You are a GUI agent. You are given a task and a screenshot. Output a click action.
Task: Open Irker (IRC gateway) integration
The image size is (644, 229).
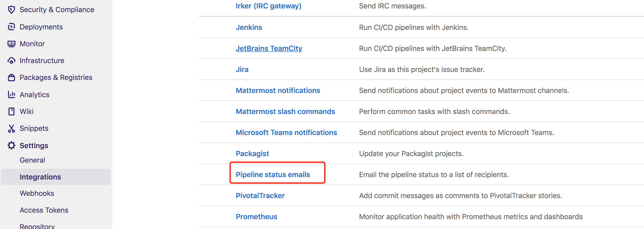268,6
